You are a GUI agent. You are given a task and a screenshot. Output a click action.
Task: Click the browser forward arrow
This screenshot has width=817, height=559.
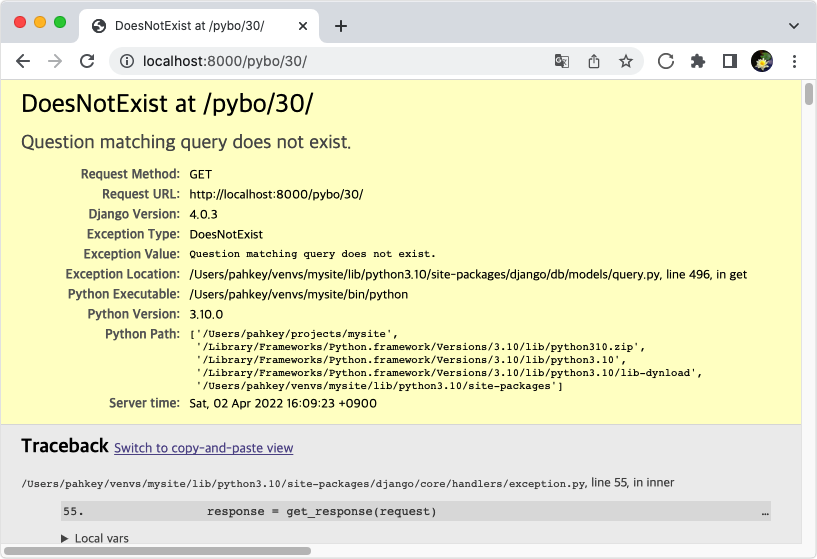click(x=55, y=61)
